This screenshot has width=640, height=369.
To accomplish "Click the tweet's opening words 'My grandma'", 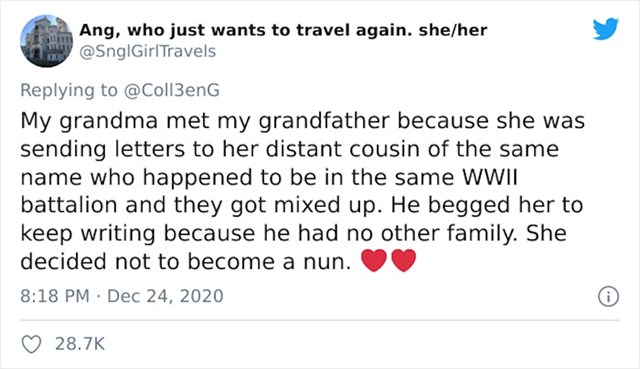I will tap(89, 122).
